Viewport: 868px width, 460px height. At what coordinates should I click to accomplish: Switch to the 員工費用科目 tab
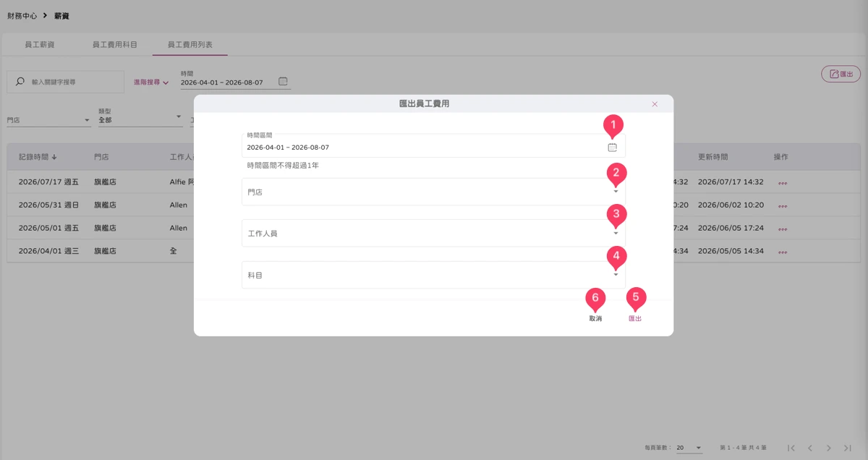(115, 45)
